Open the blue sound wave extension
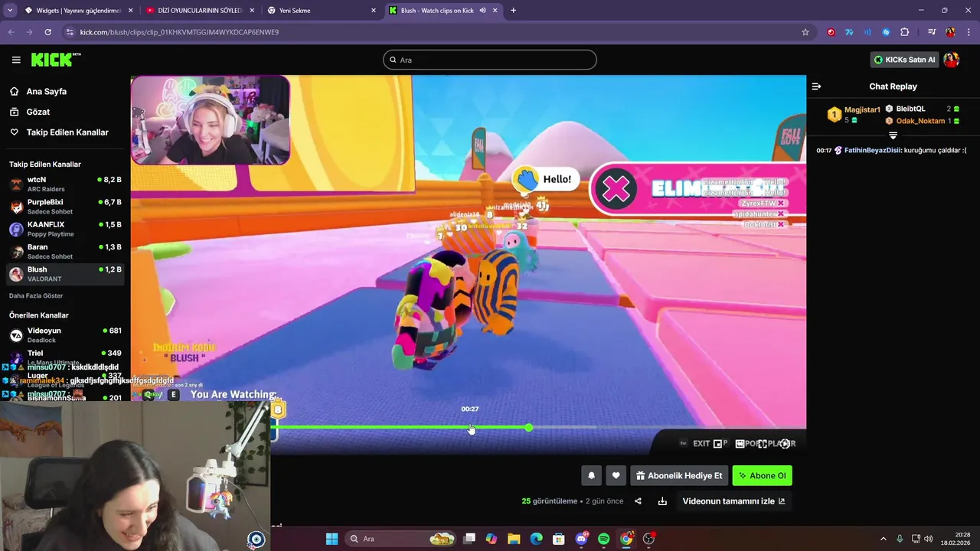The image size is (980, 551). [x=867, y=32]
